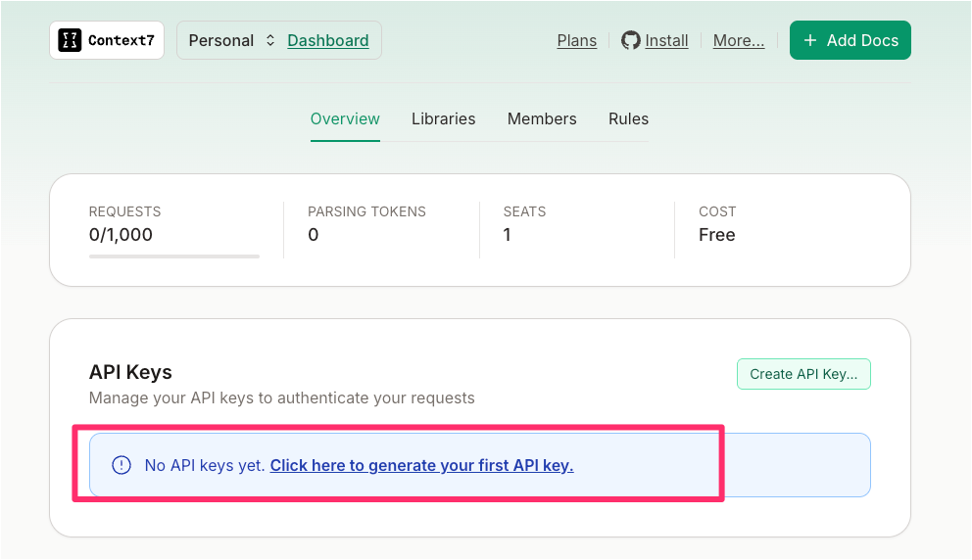Screen dimensions: 972x560
Task: Click the Context7 logo icon
Action: click(x=70, y=40)
